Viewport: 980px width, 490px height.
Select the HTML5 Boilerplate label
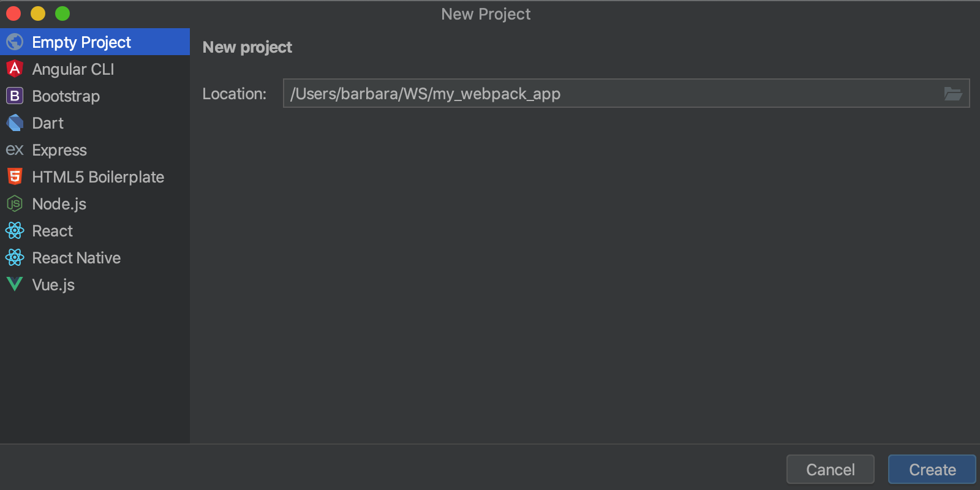point(98,177)
